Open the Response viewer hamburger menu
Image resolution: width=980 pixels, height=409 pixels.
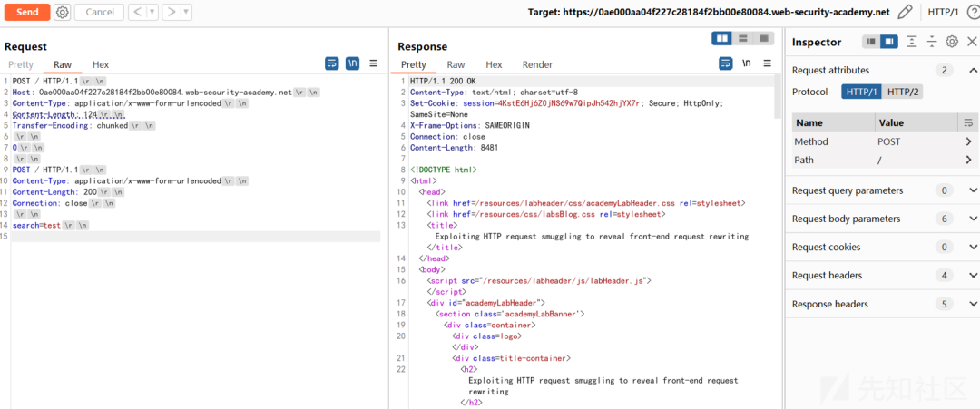coord(767,63)
